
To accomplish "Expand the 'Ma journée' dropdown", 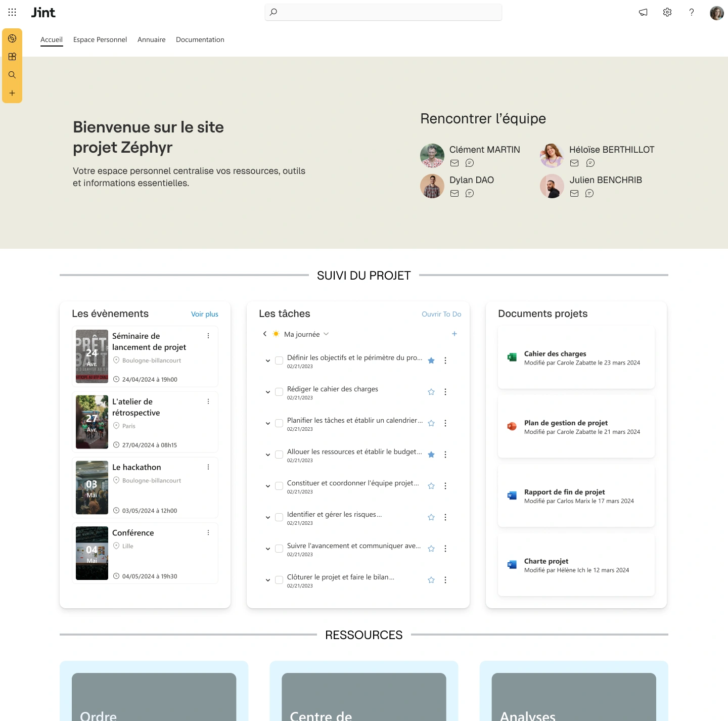I will [326, 334].
